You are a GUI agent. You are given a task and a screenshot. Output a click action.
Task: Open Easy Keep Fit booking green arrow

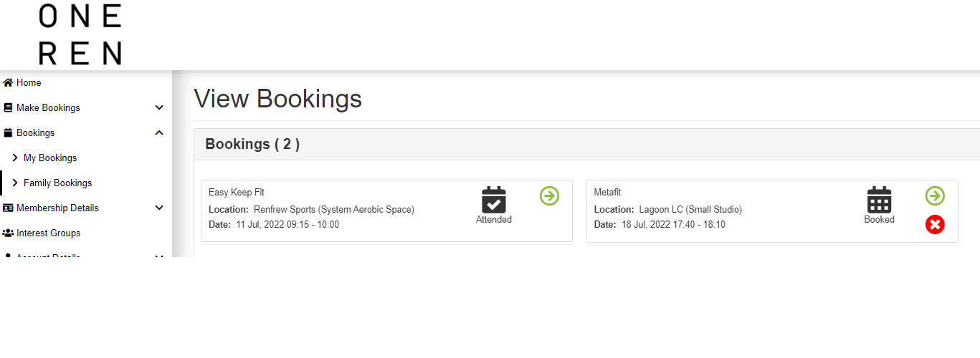549,195
